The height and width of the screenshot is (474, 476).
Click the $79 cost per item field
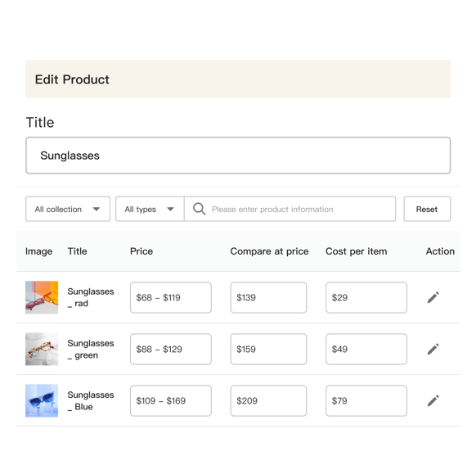366,401
